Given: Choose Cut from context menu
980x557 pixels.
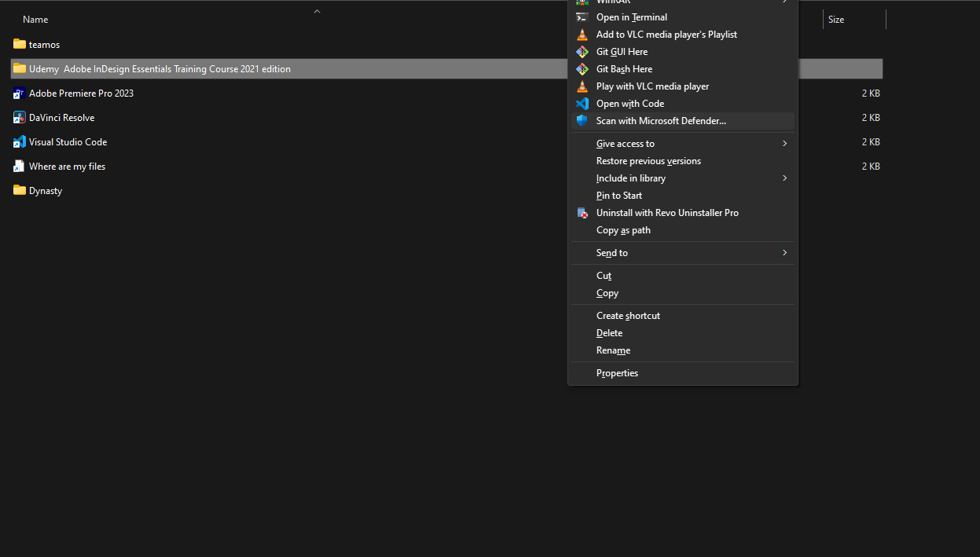Looking at the screenshot, I should pos(683,276).
